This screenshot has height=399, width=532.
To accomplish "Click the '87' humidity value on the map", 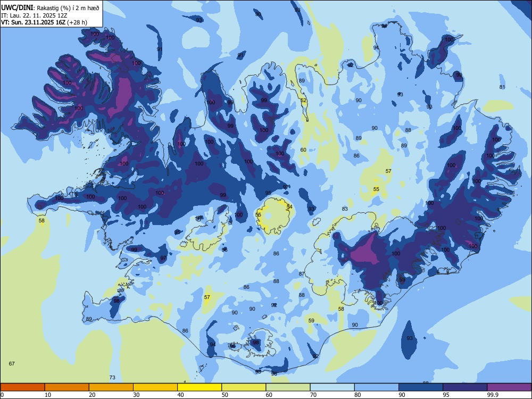I will point(302,274).
